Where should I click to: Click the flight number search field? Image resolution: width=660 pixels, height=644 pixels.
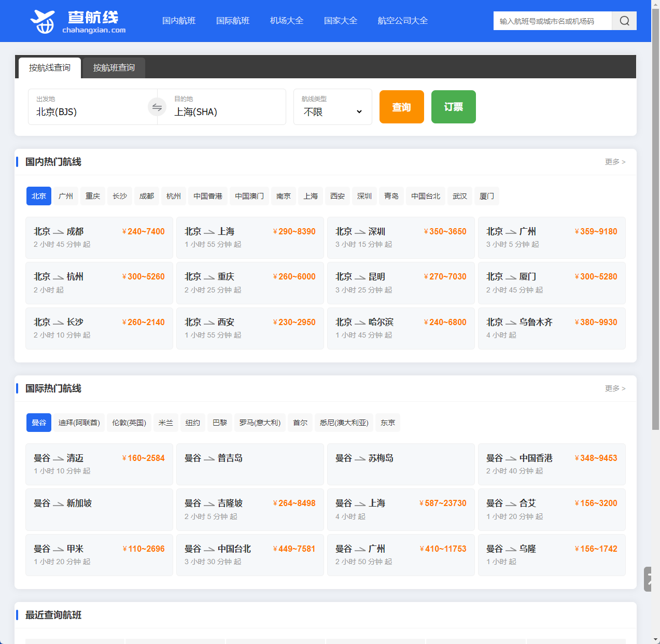(x=552, y=21)
